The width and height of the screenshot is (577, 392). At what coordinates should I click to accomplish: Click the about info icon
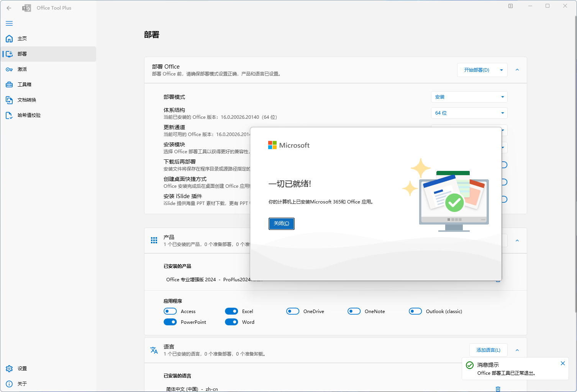tap(9, 384)
